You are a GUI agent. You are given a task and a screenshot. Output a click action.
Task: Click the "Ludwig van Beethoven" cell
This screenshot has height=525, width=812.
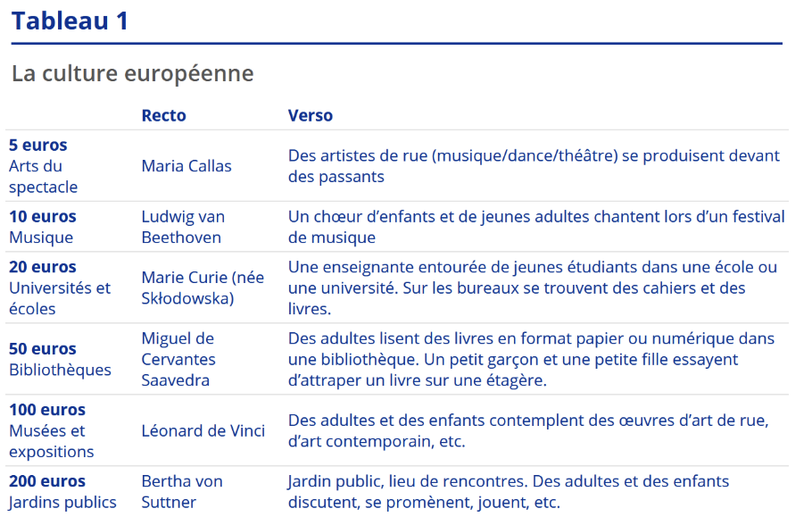click(x=183, y=227)
